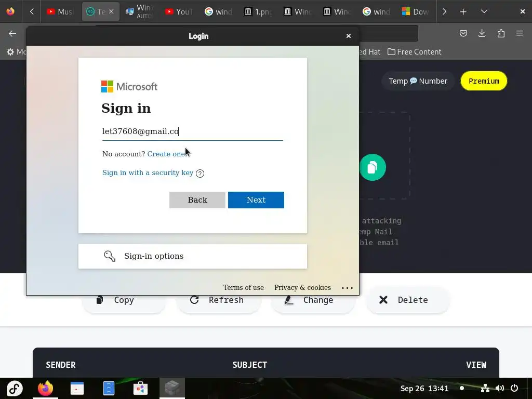Click the VIEW column header
The image size is (532, 399).
tap(476, 365)
